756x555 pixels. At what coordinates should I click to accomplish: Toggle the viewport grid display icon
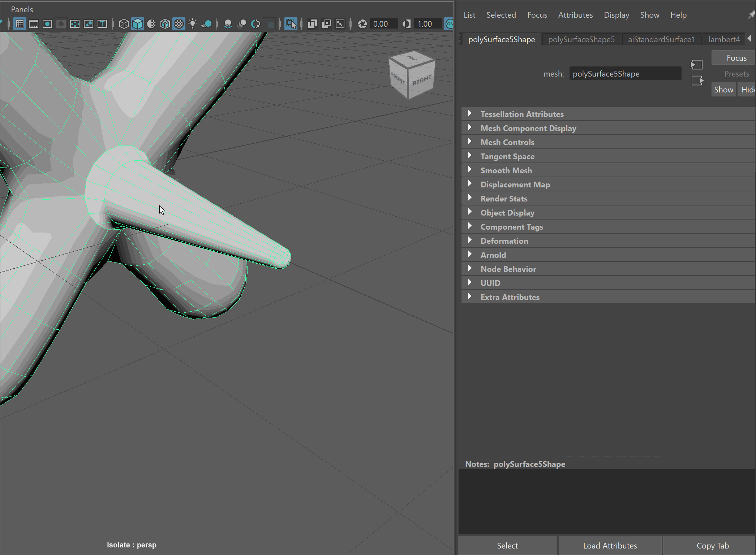[20, 24]
